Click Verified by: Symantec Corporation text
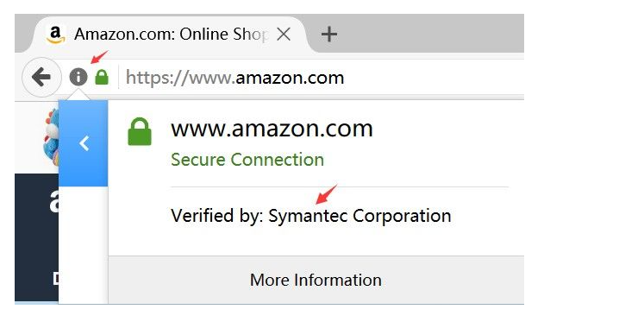This screenshot has width=644, height=322. [311, 216]
